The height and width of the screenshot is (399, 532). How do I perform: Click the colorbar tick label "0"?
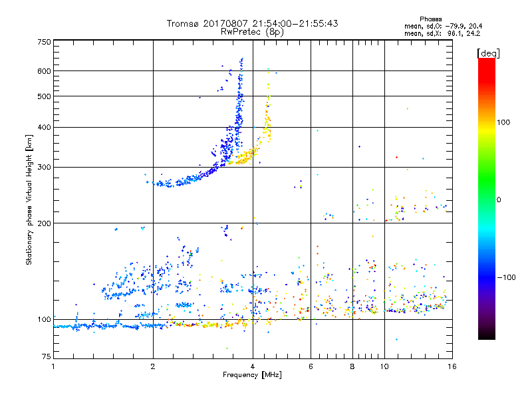[x=499, y=199]
